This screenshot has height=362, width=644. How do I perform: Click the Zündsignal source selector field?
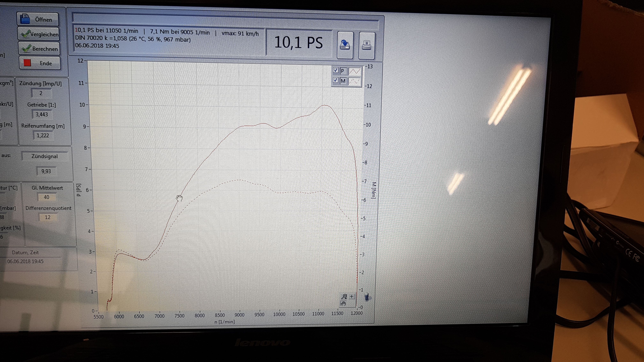click(45, 156)
